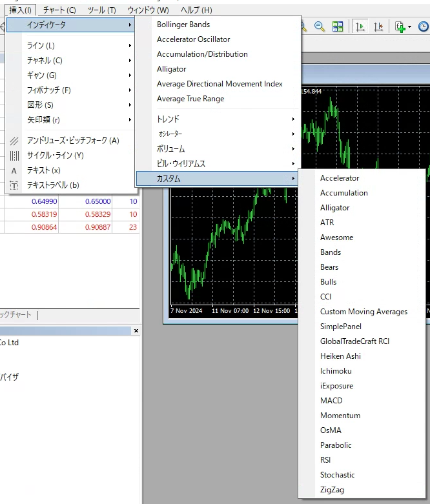Viewport: 430px width, 504px height.
Task: Close the lower-left panel with X button
Action: pos(136,331)
